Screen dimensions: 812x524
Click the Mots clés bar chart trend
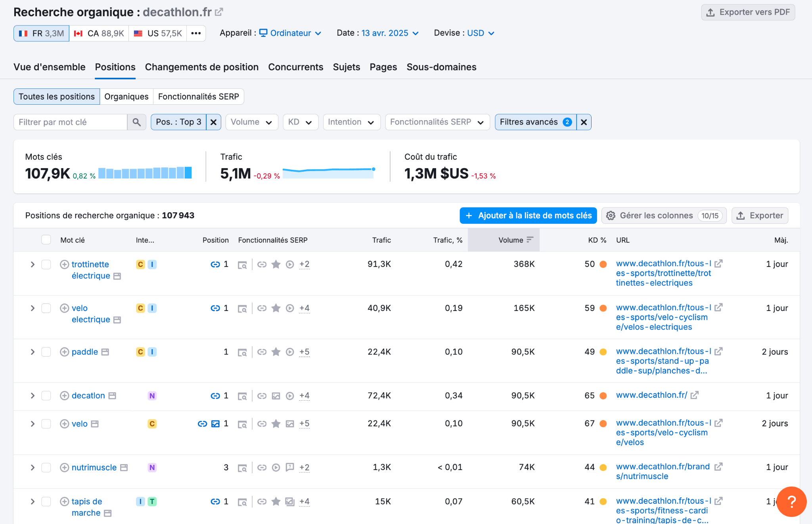pos(145,173)
